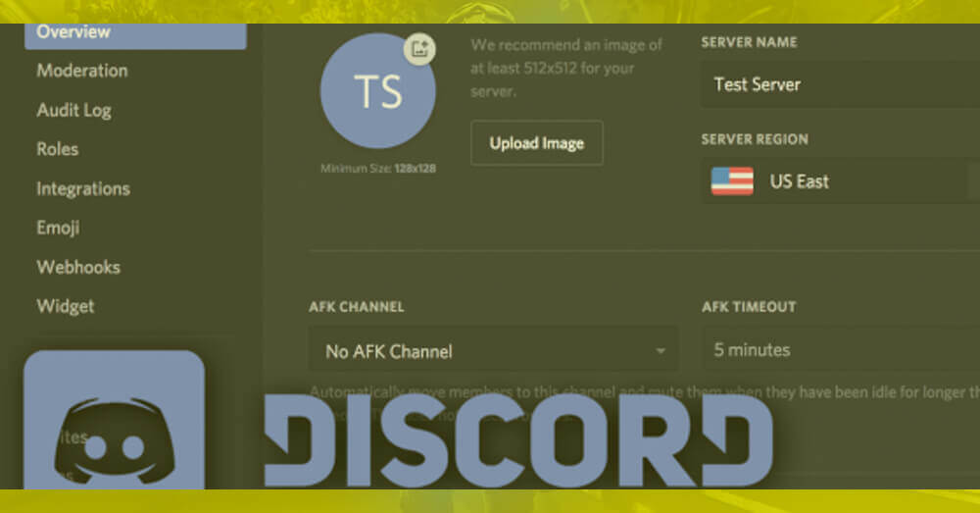Click the upload image badge on avatar

click(419, 49)
